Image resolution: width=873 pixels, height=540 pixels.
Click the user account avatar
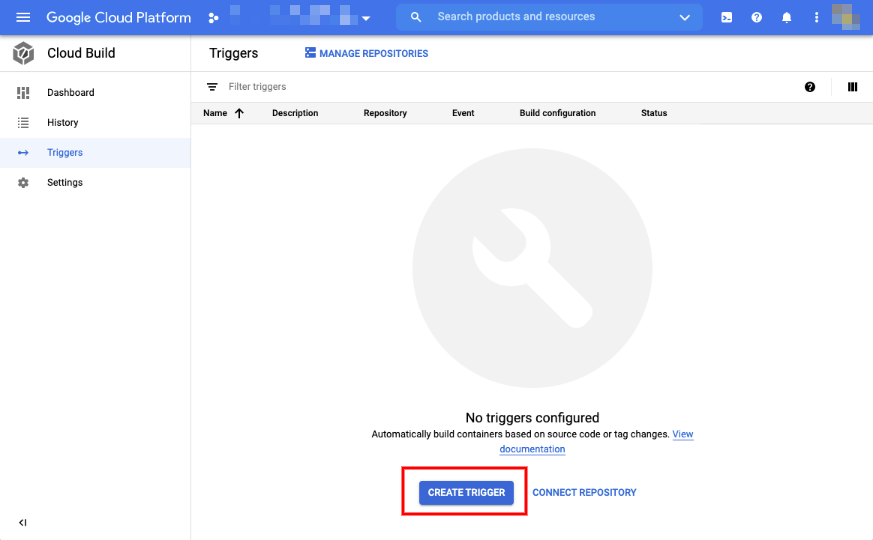pos(846,17)
